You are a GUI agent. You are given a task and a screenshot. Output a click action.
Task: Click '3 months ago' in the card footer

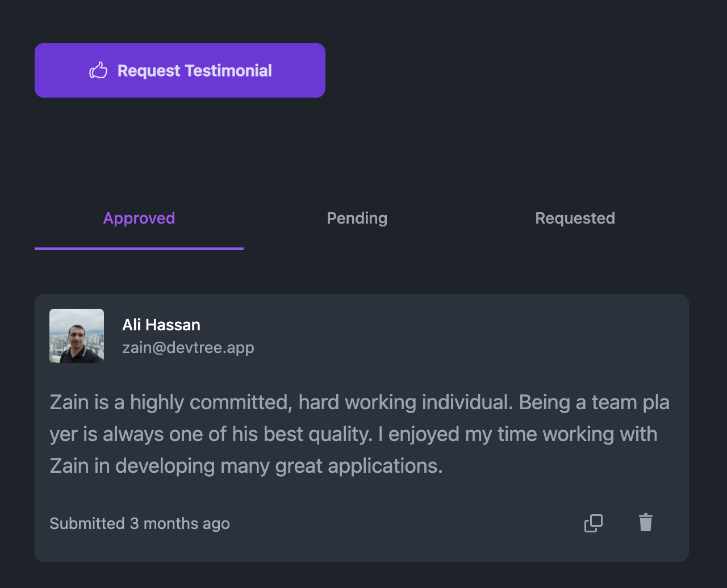(179, 523)
